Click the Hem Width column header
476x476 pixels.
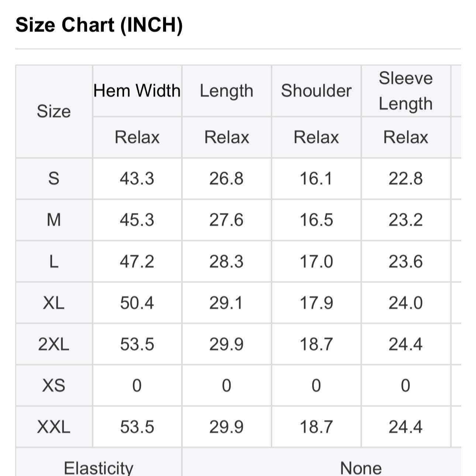[x=137, y=91]
